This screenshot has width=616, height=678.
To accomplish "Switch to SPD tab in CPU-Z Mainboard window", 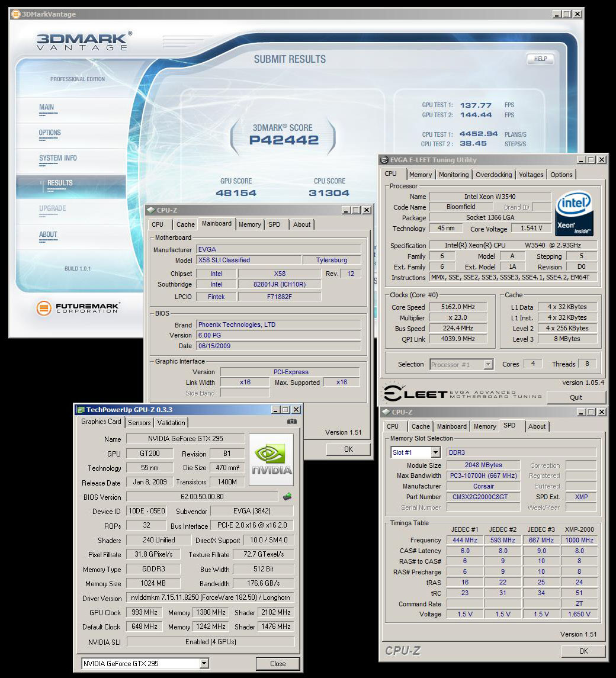I will point(274,224).
